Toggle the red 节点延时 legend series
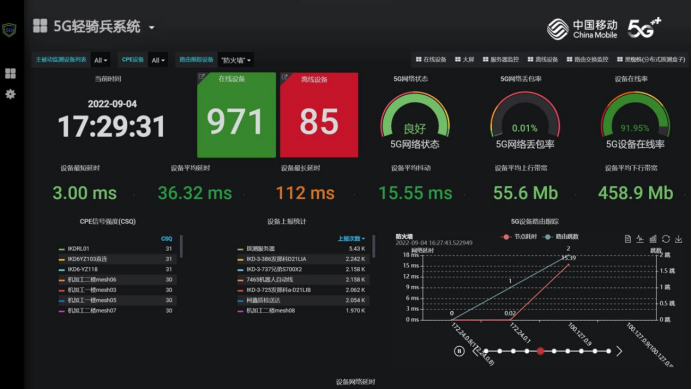 [519, 237]
